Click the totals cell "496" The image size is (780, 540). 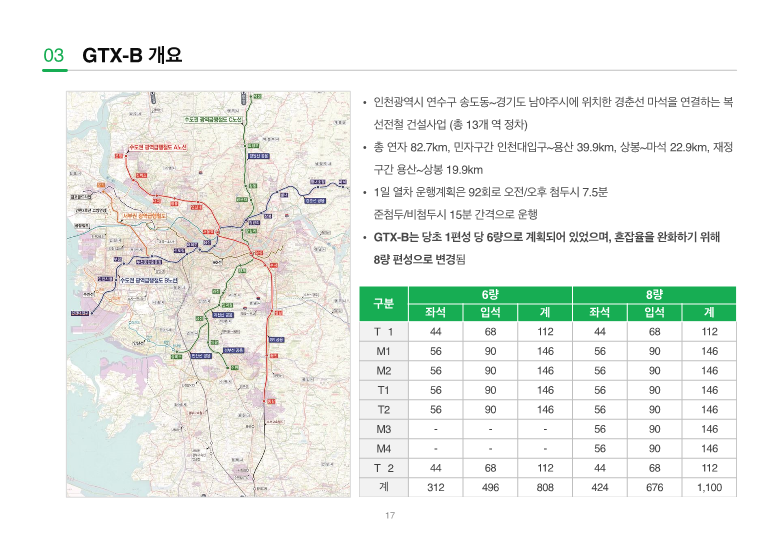tap(490, 487)
